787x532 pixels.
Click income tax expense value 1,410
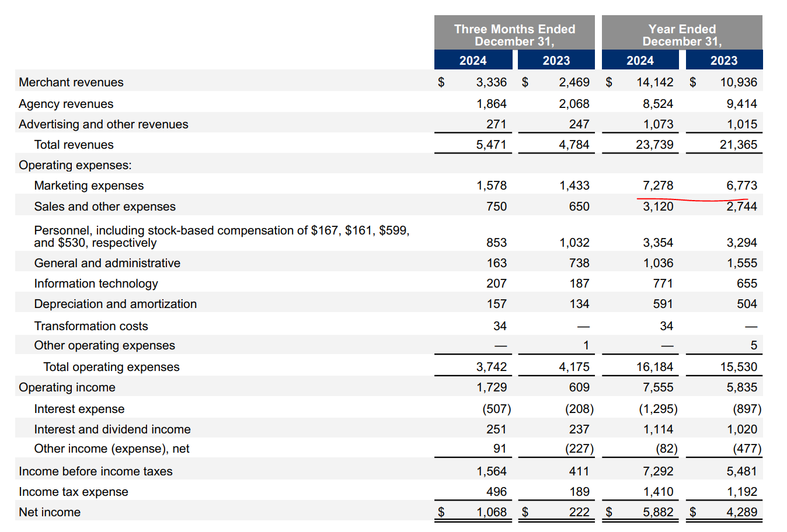[x=658, y=492]
